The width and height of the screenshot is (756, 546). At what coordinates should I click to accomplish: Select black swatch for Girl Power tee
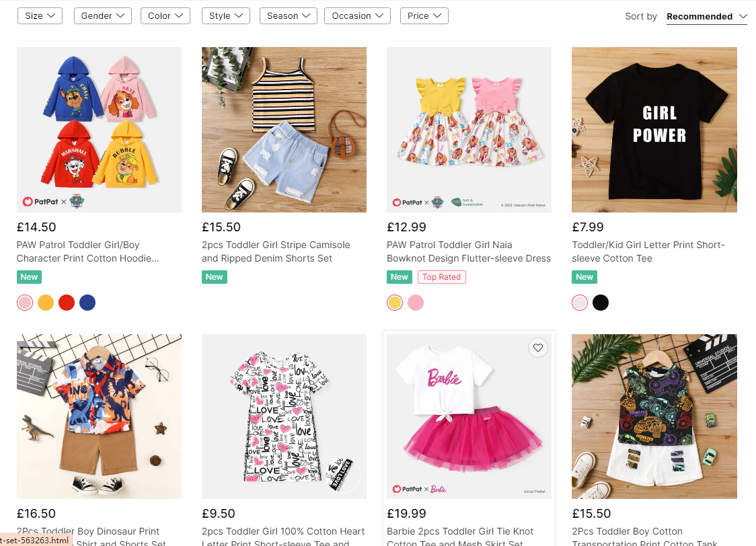pos(601,303)
